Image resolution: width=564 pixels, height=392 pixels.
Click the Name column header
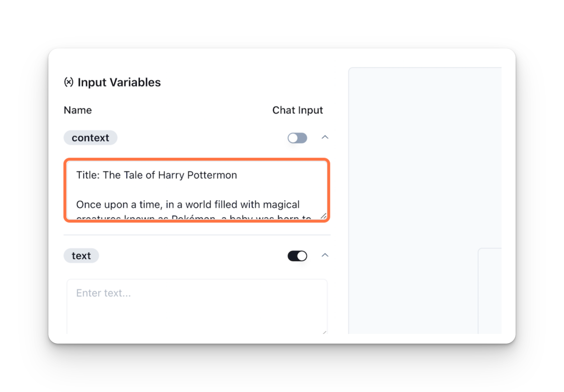click(x=78, y=110)
